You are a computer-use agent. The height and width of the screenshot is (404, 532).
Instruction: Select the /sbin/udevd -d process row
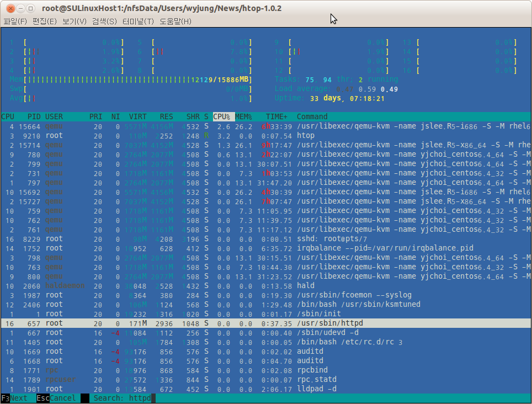(x=266, y=333)
